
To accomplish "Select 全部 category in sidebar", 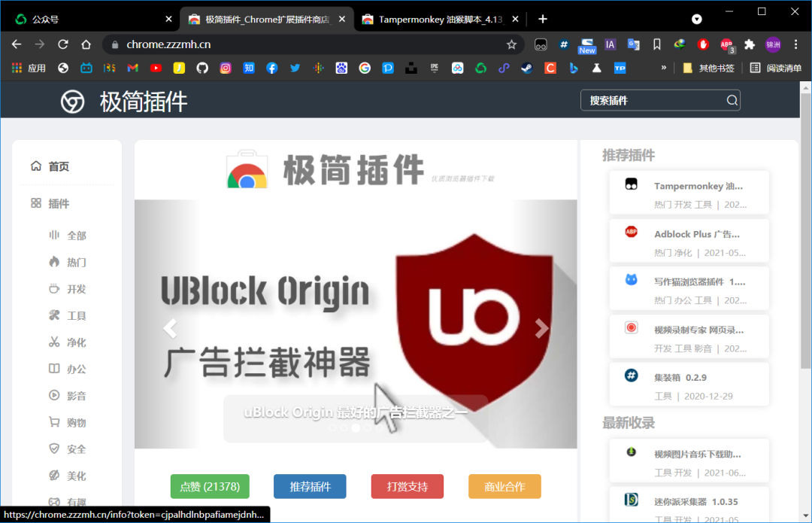I will point(68,236).
